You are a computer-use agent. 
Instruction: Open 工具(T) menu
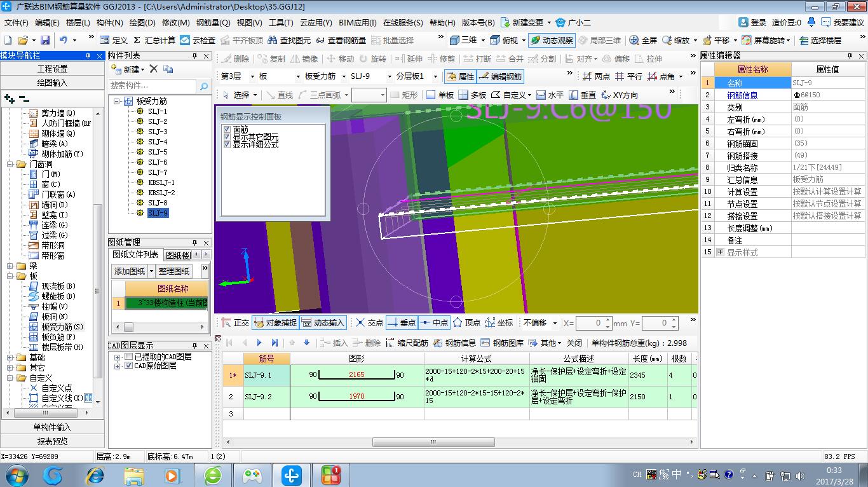pyautogui.click(x=281, y=22)
